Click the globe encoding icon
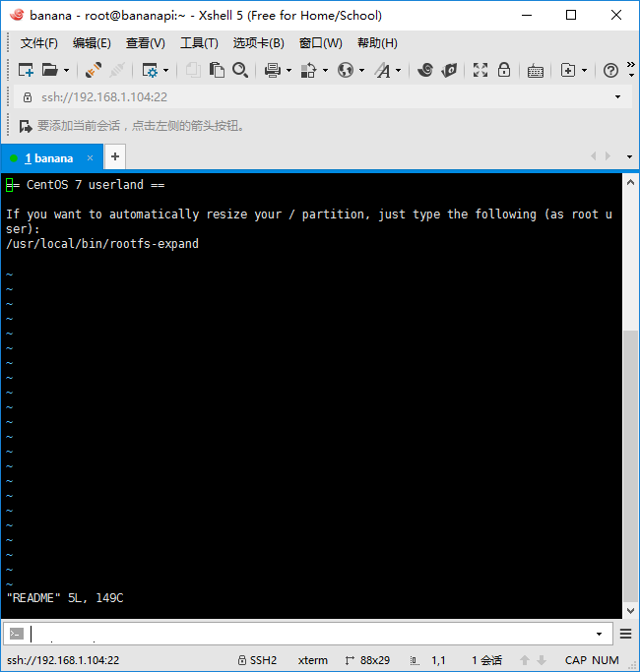Viewport: 640px width, 672px height. [346, 70]
